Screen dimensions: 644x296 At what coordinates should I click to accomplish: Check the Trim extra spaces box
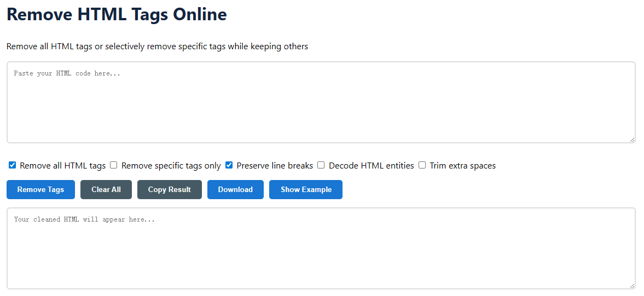pyautogui.click(x=422, y=165)
